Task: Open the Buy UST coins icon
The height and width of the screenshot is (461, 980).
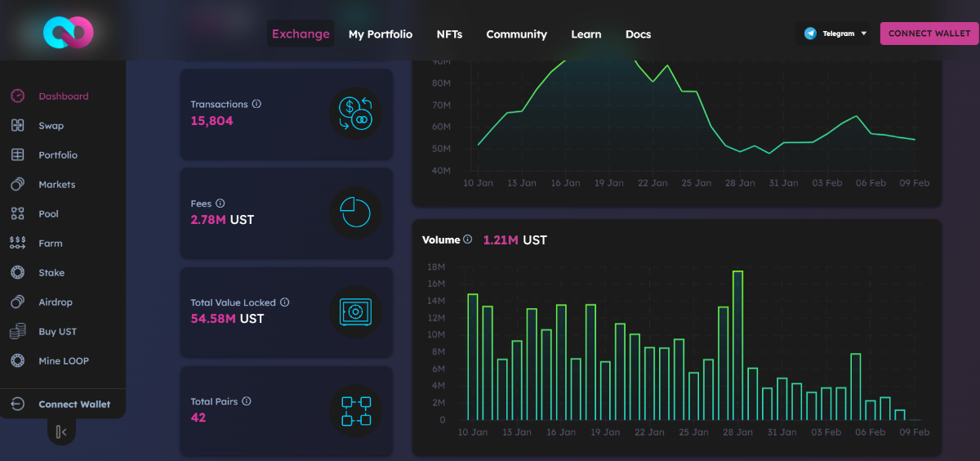Action: click(x=18, y=332)
